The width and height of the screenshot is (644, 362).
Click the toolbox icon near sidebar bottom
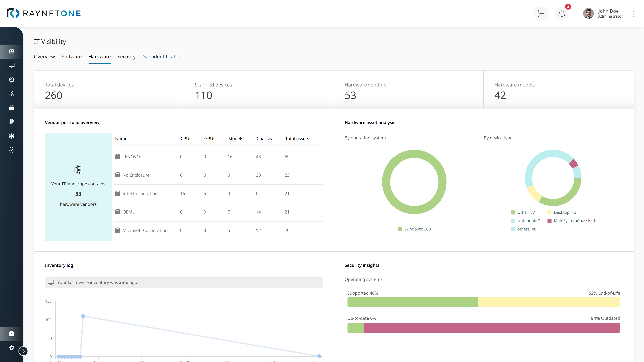11,334
